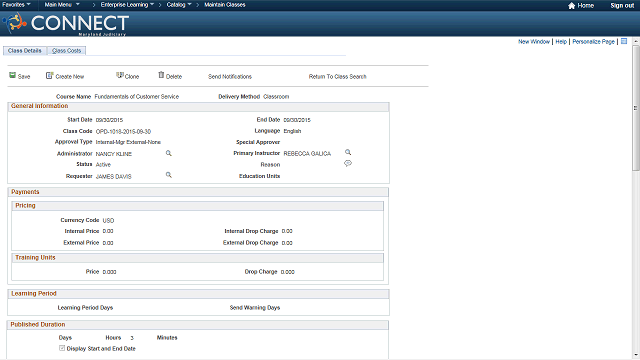Click the Delete trash can icon
640x360 pixels.
tap(161, 75)
